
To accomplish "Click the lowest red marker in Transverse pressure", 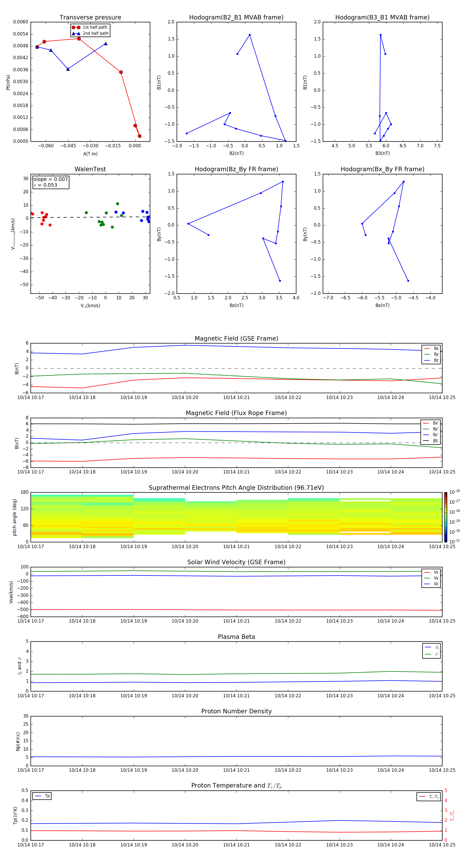I will tap(139, 136).
